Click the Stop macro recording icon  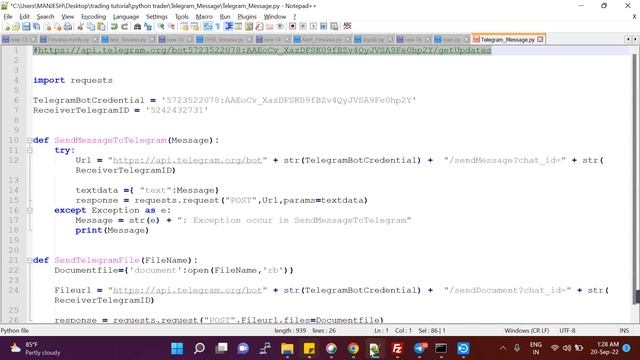[x=303, y=27]
